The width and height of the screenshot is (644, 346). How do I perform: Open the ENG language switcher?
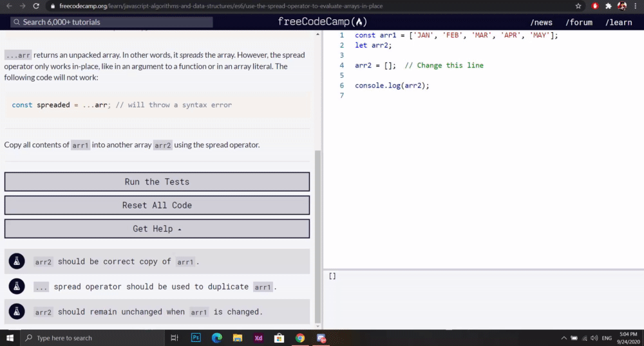pos(607,338)
